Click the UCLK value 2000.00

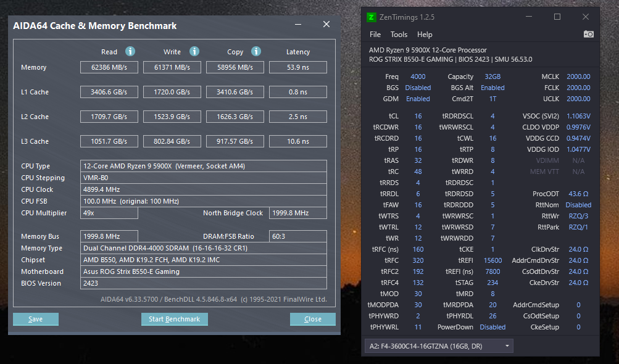click(x=578, y=99)
